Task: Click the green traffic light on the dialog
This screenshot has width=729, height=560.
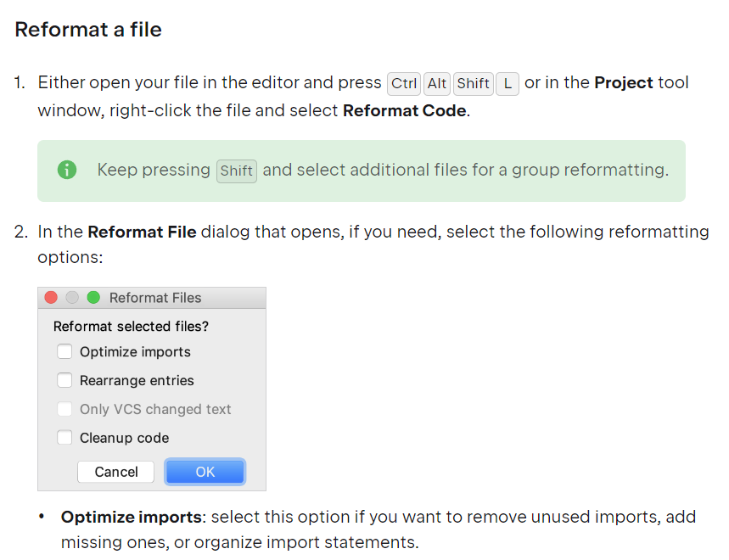Action: tap(93, 298)
